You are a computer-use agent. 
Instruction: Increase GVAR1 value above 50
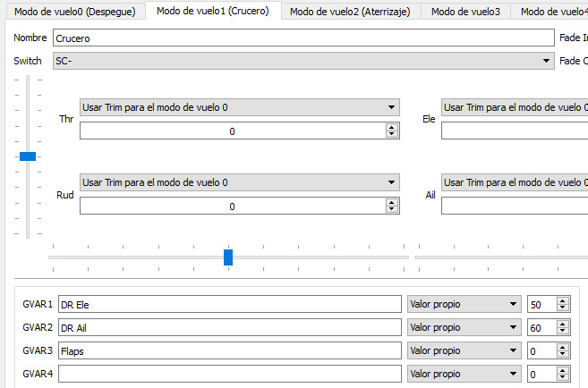coord(562,300)
